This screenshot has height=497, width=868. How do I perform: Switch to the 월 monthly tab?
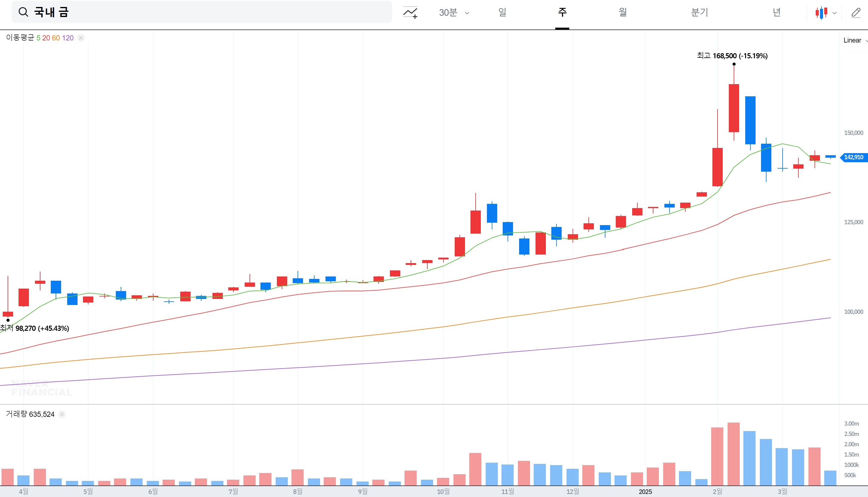pos(622,13)
